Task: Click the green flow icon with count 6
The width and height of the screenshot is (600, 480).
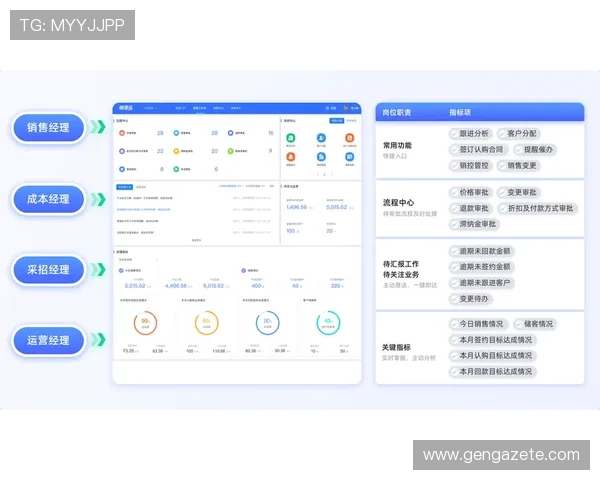Action: 176,169
